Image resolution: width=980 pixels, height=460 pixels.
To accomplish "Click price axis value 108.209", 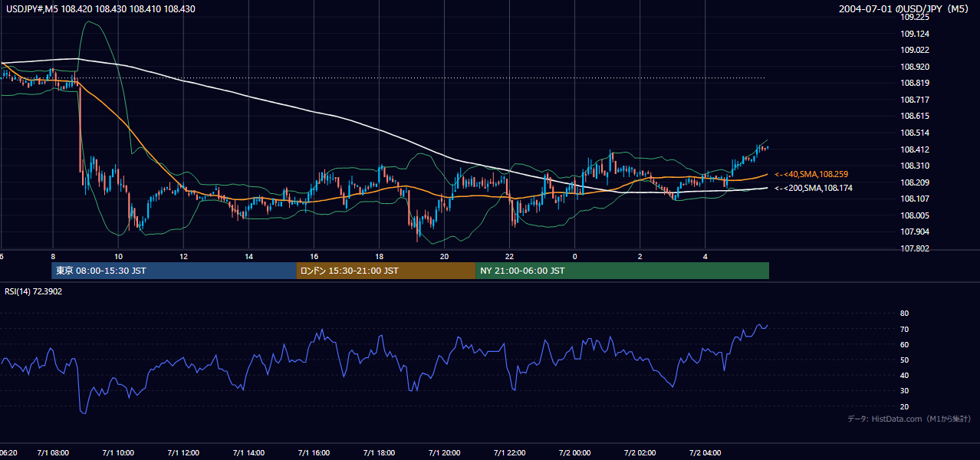I will click(x=914, y=182).
